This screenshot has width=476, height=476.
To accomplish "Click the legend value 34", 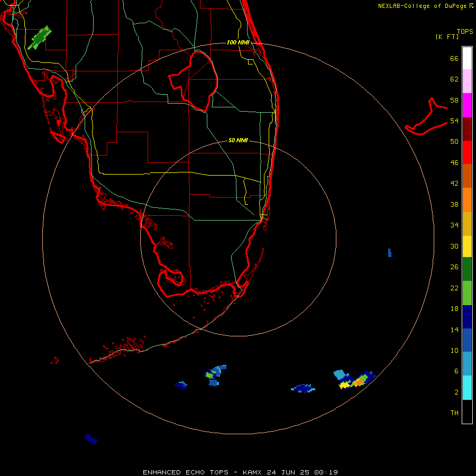I will (454, 225).
